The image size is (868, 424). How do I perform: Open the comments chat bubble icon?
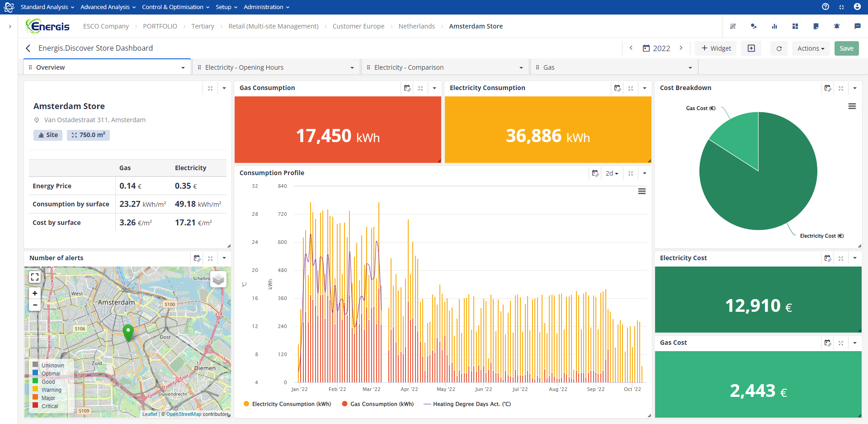(858, 26)
